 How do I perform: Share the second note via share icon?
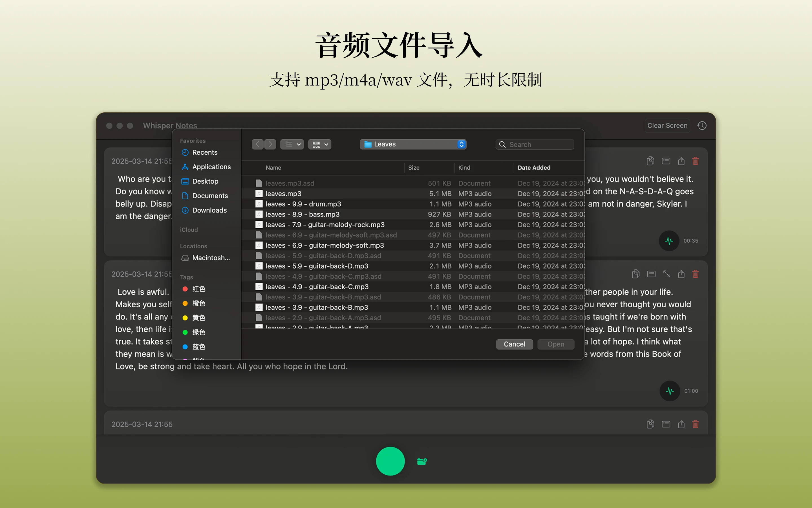[681, 274]
